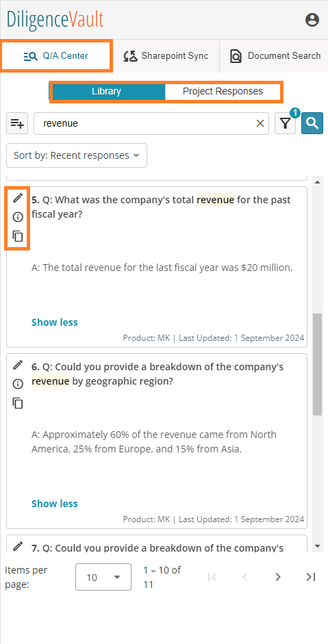Open the Sort by Recent responses dropdown
The width and height of the screenshot is (328, 644).
(x=77, y=155)
